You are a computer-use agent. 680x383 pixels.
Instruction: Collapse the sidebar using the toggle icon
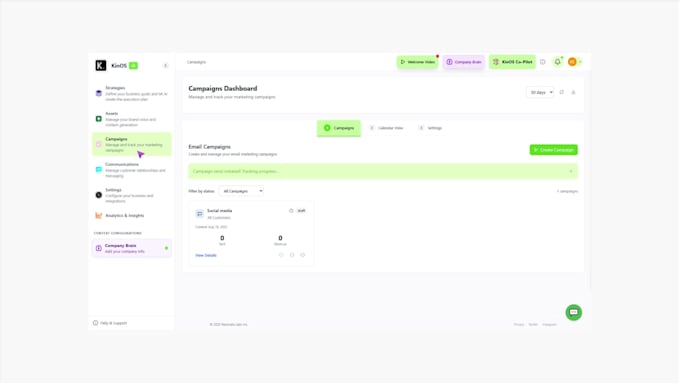pyautogui.click(x=165, y=65)
